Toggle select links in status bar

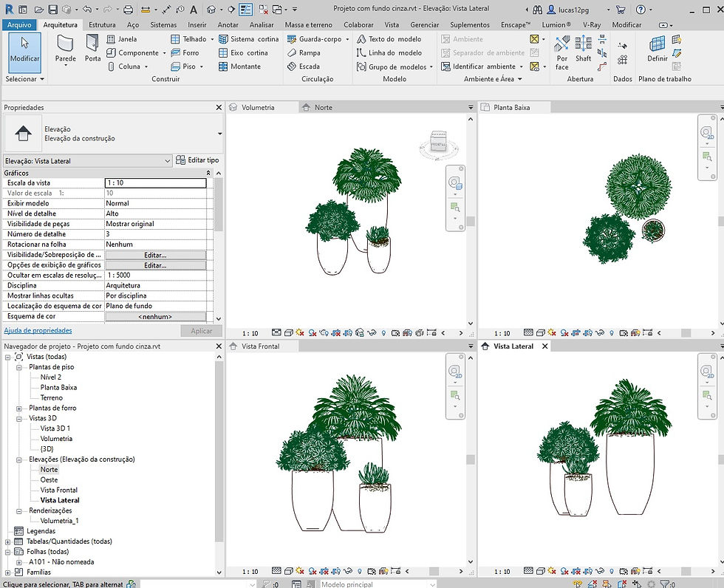point(578,584)
